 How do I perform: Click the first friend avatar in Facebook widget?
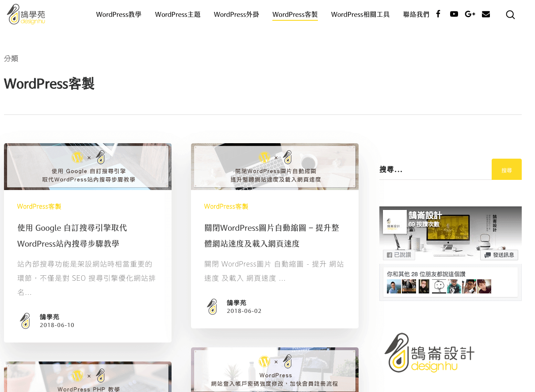coord(394,286)
